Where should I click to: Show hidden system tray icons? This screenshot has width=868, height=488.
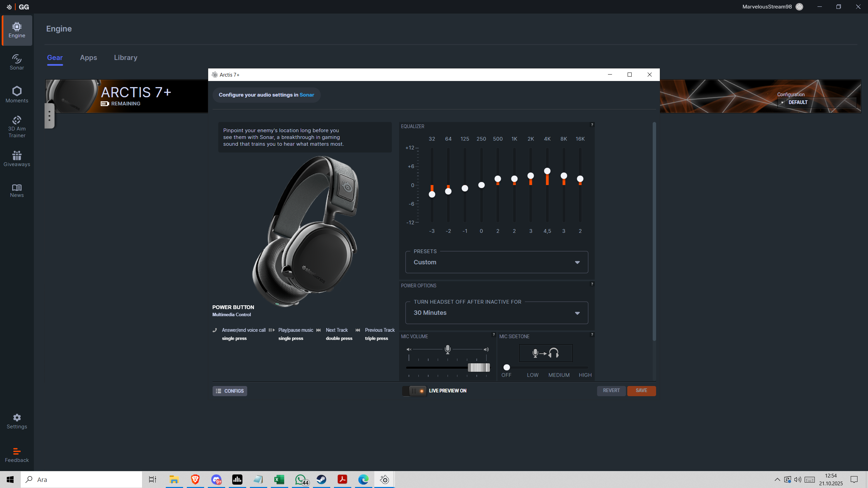tap(777, 480)
